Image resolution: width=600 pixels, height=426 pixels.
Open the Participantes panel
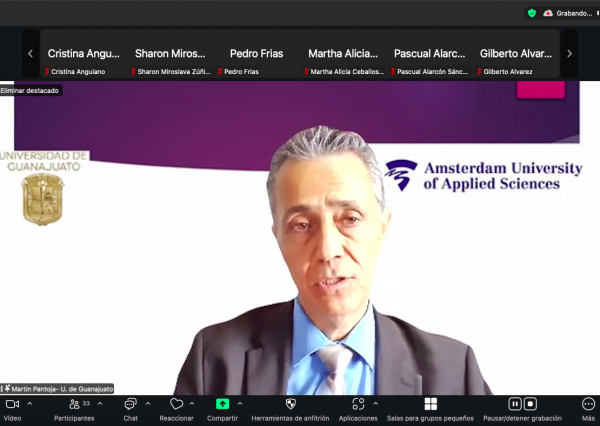74,404
